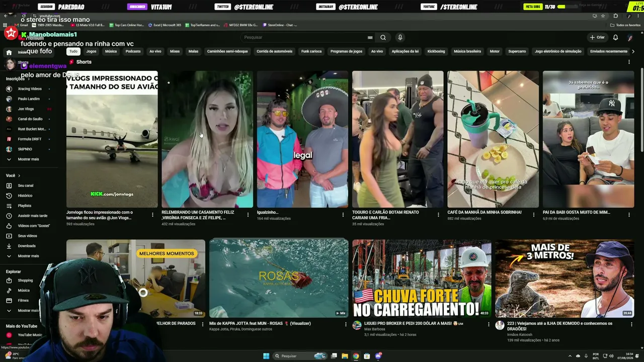Play the Chuva Forte no Carregamento video
This screenshot has width=644, height=362.
pos(422,279)
